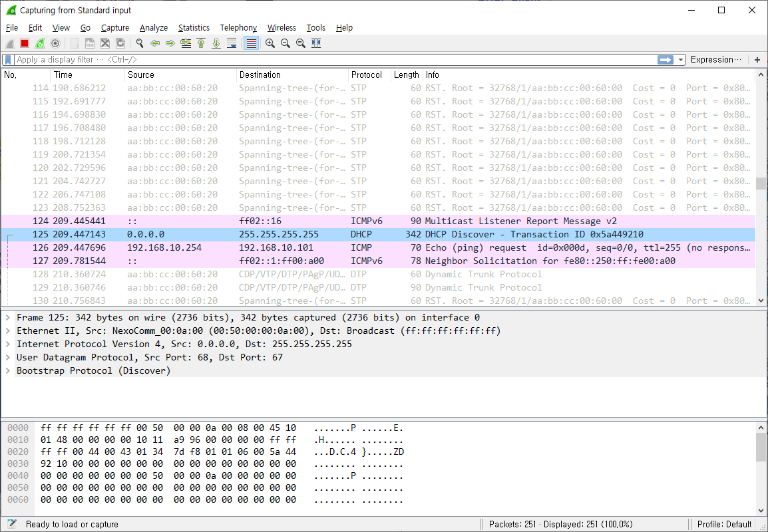The image size is (768, 532).
Task: Find a packet with the magnifier icon
Action: point(140,44)
